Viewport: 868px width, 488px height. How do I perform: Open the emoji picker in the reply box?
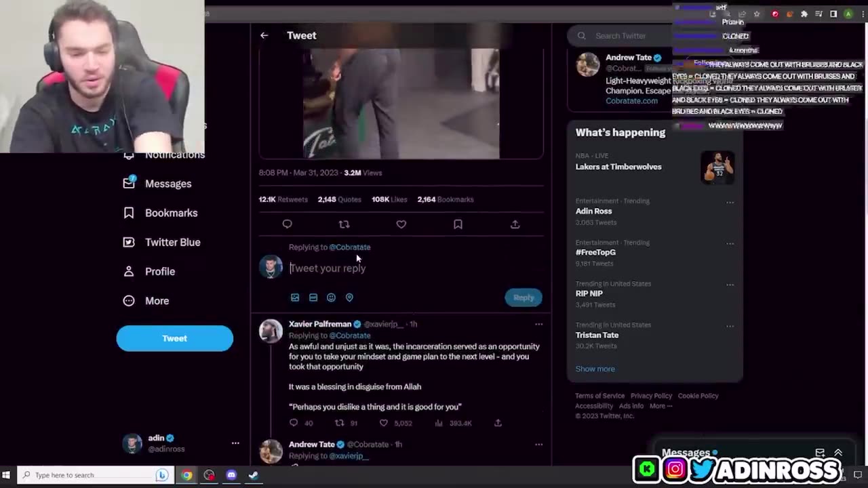coord(331,297)
